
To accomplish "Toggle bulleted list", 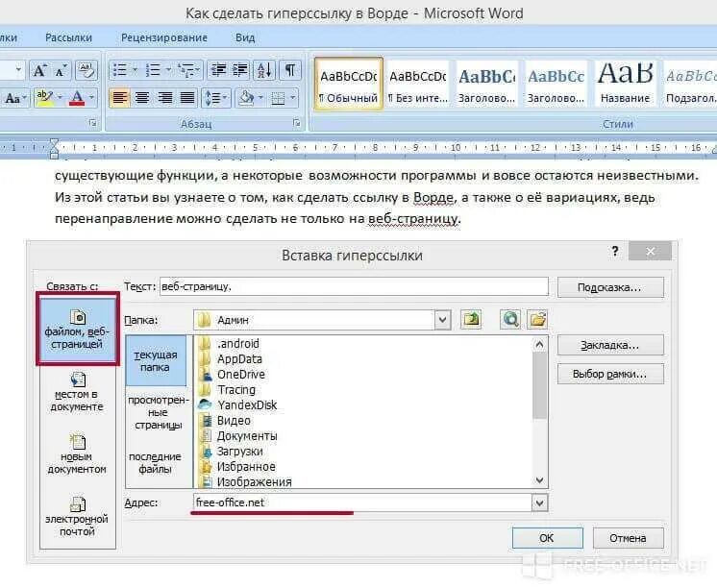I will [120, 70].
